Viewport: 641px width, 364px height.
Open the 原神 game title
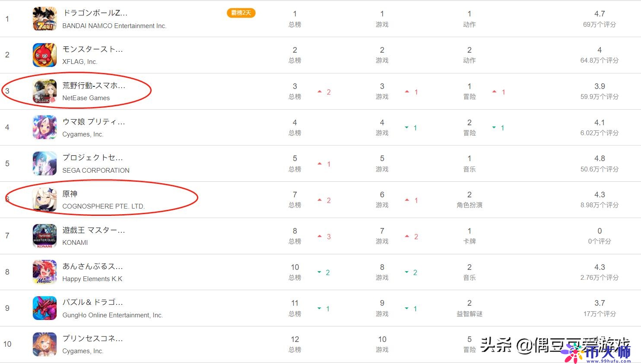[70, 194]
